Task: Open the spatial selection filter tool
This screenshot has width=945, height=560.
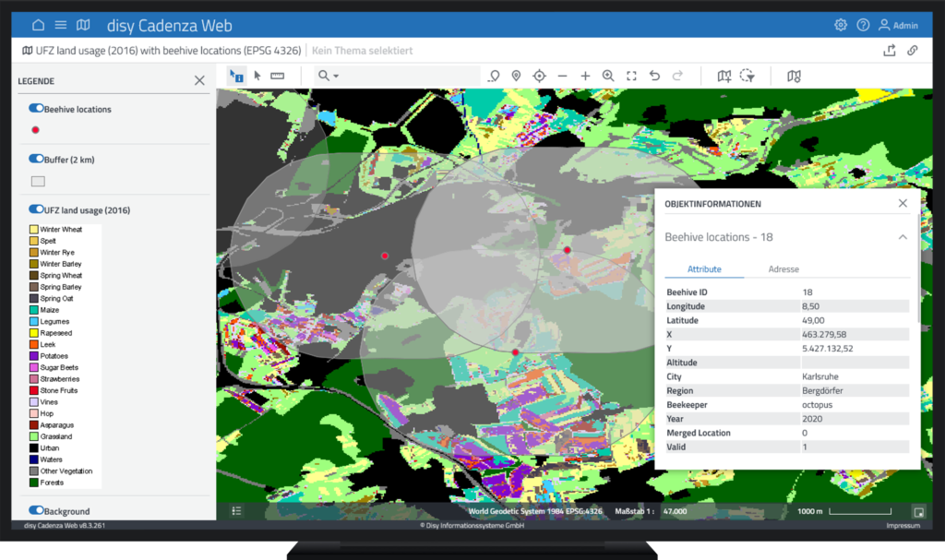Action: (x=748, y=76)
